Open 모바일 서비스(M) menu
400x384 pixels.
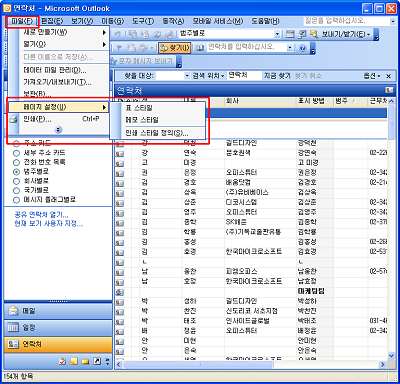(218, 21)
